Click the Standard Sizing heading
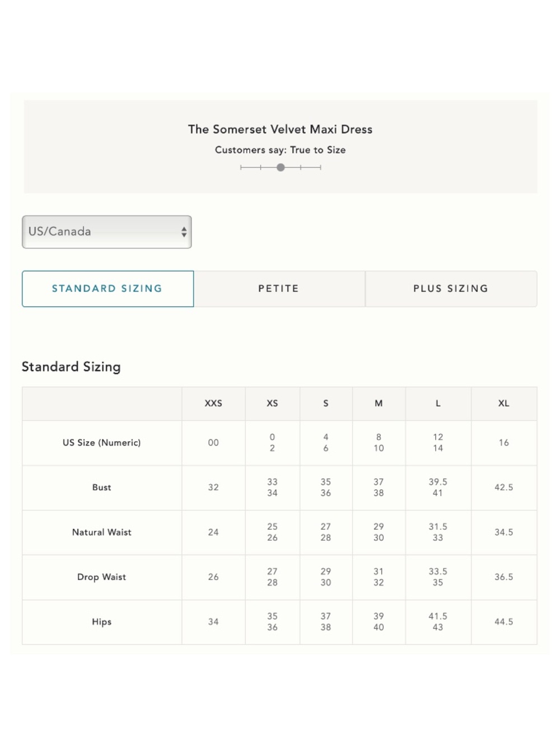Image resolution: width=560 pixels, height=747 pixels. tap(71, 367)
